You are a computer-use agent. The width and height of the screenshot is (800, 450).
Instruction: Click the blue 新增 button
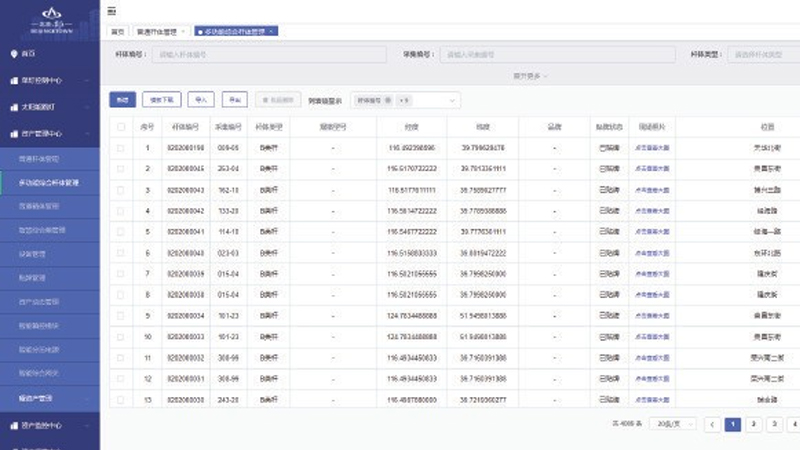point(122,100)
